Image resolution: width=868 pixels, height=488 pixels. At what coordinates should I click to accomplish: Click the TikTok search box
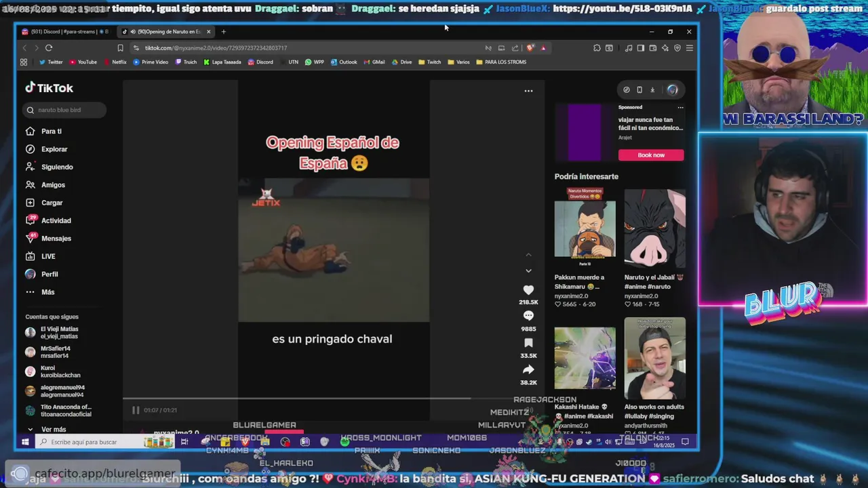pos(65,110)
